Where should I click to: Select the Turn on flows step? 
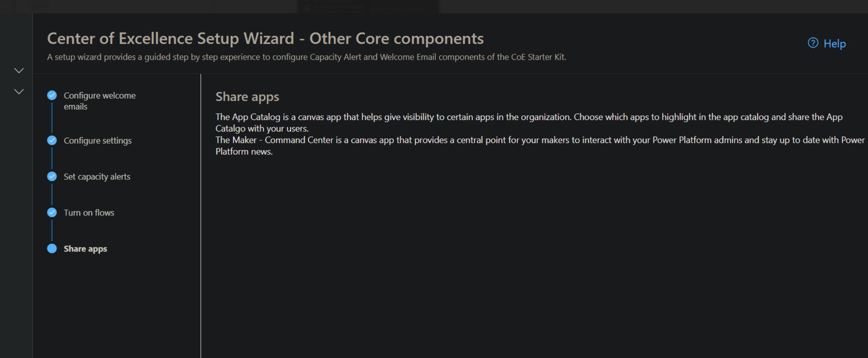(89, 212)
